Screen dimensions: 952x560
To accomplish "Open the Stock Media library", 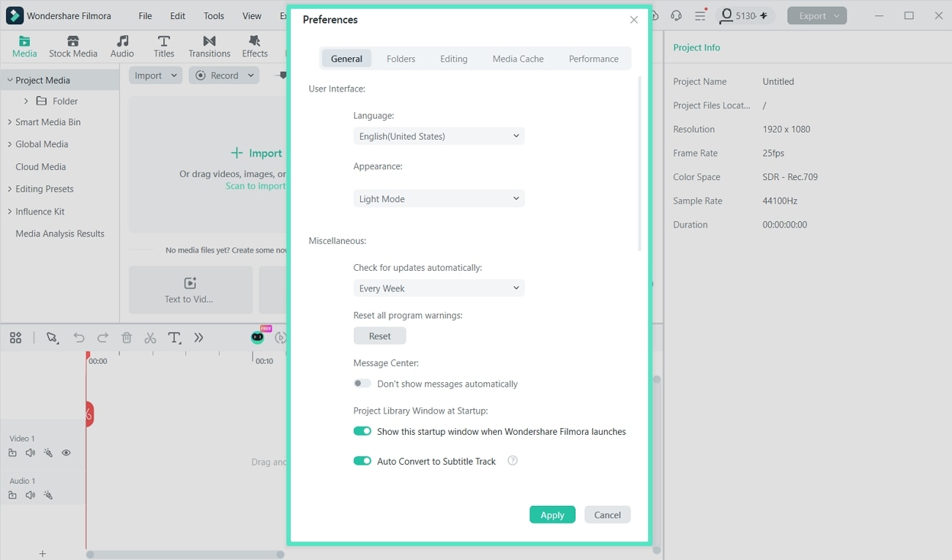I will click(73, 46).
